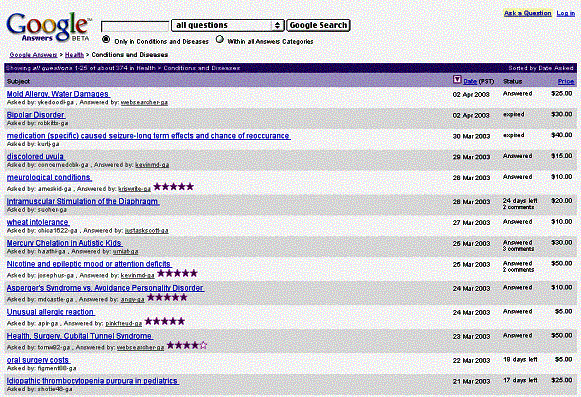
Task: Click answerer link on meurological conditions row
Action: point(134,189)
